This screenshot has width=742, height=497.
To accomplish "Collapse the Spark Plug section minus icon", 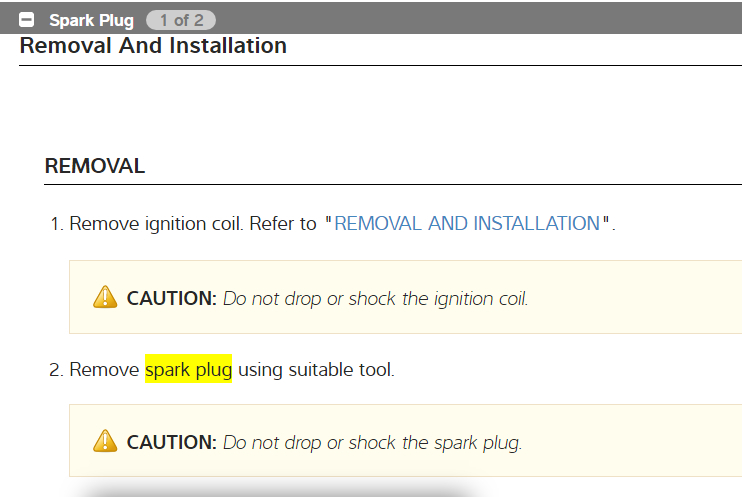I will (x=27, y=20).
